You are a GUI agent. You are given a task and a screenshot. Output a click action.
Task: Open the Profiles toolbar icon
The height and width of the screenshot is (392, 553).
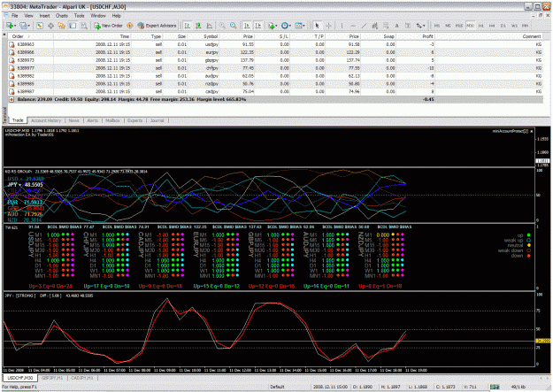point(23,26)
